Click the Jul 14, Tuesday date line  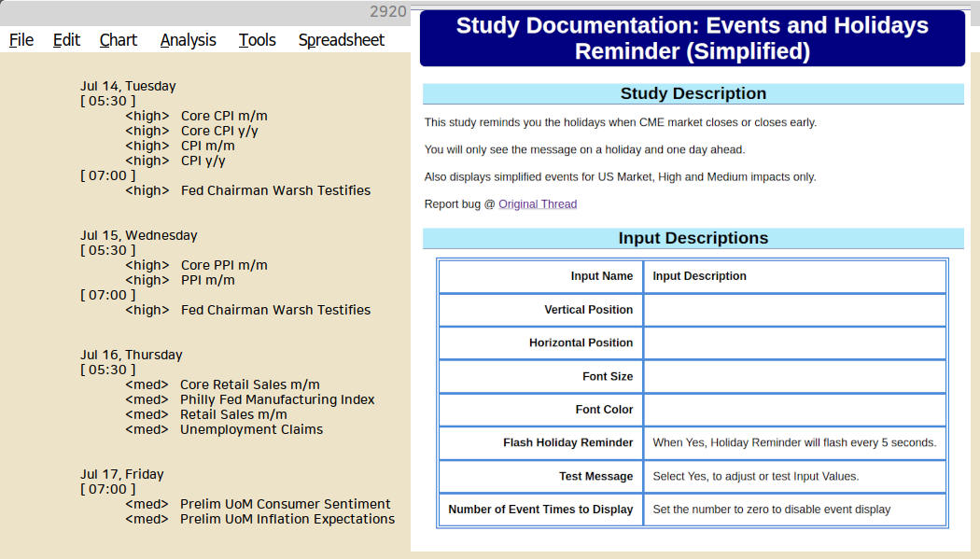tap(128, 86)
